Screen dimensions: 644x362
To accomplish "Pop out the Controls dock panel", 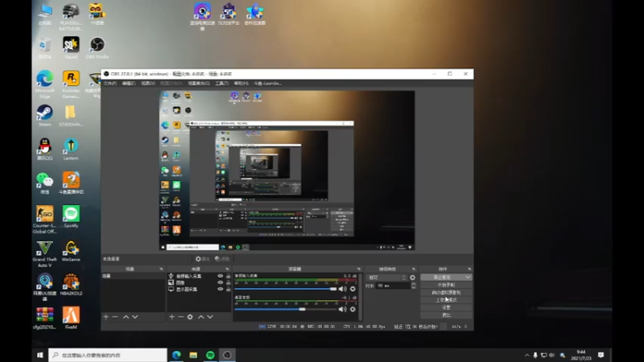I will [469, 269].
